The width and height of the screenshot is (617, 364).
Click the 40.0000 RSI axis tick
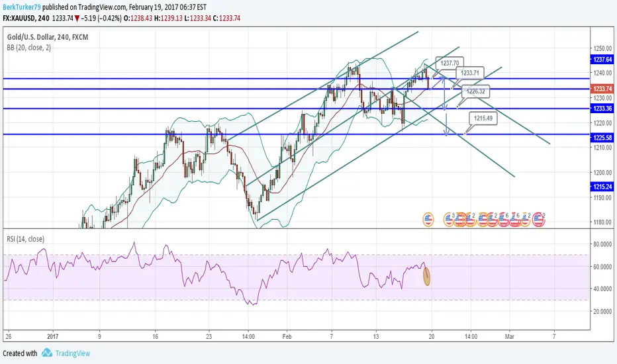pyautogui.click(x=602, y=289)
